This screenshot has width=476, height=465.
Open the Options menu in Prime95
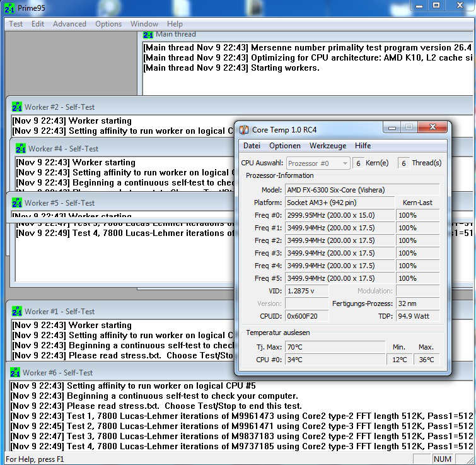pos(108,24)
